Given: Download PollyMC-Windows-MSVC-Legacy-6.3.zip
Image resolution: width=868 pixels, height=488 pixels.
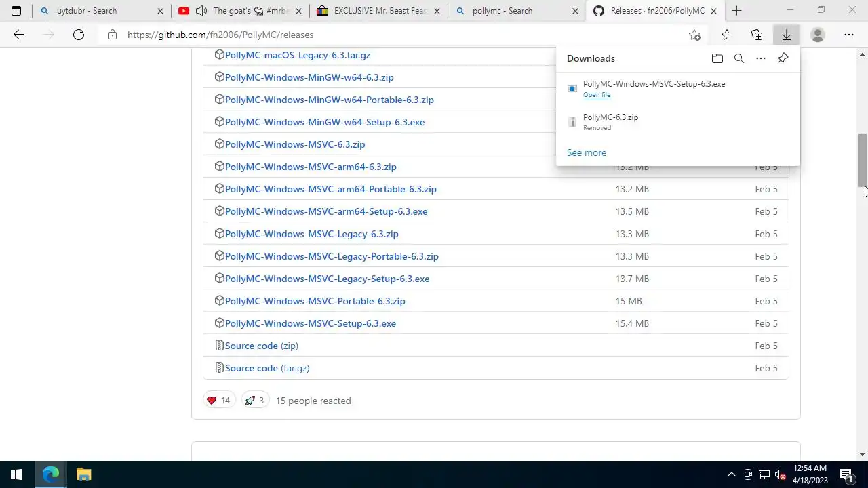Looking at the screenshot, I should click(x=312, y=234).
